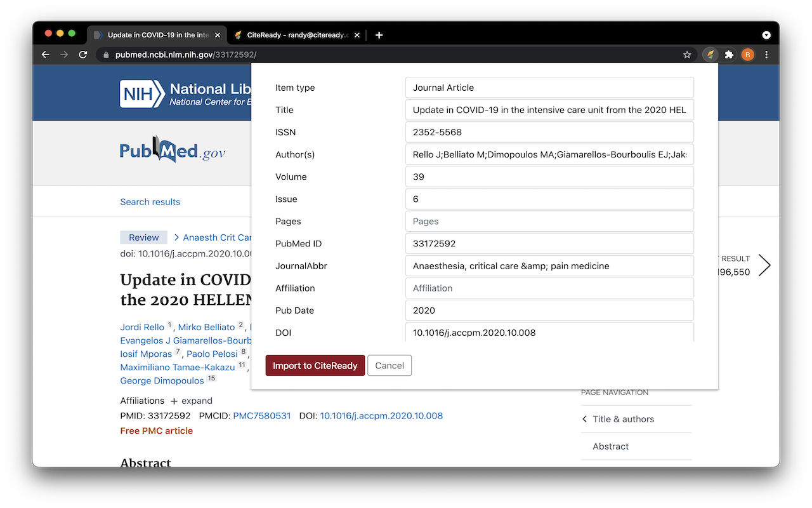Open the CiteReady extension icon in toolbar
The height and width of the screenshot is (508, 812).
click(x=711, y=55)
